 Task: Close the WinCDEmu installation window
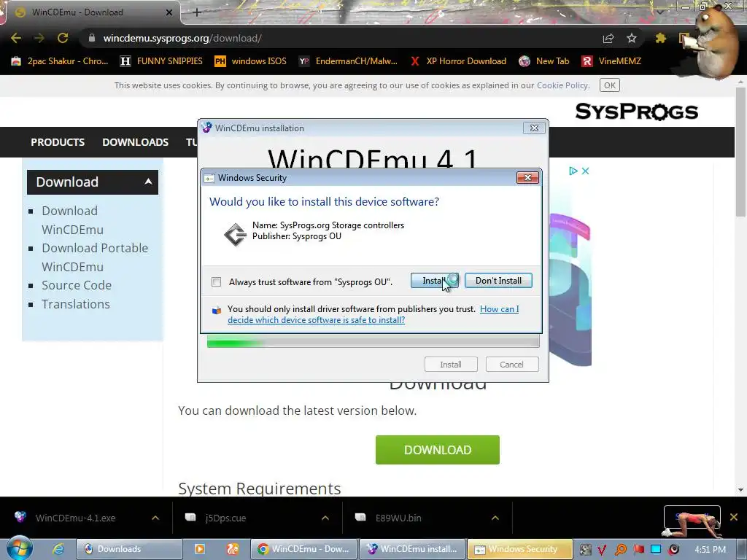534,128
